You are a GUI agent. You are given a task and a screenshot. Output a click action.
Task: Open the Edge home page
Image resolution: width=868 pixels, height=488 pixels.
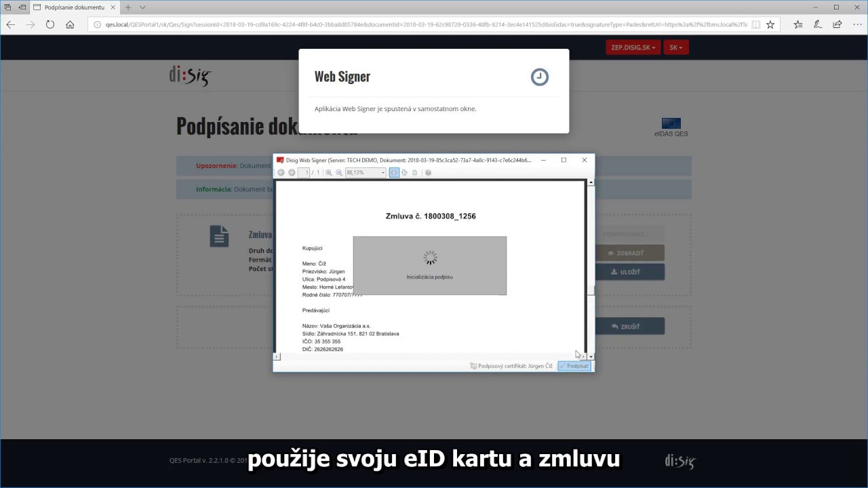[70, 24]
